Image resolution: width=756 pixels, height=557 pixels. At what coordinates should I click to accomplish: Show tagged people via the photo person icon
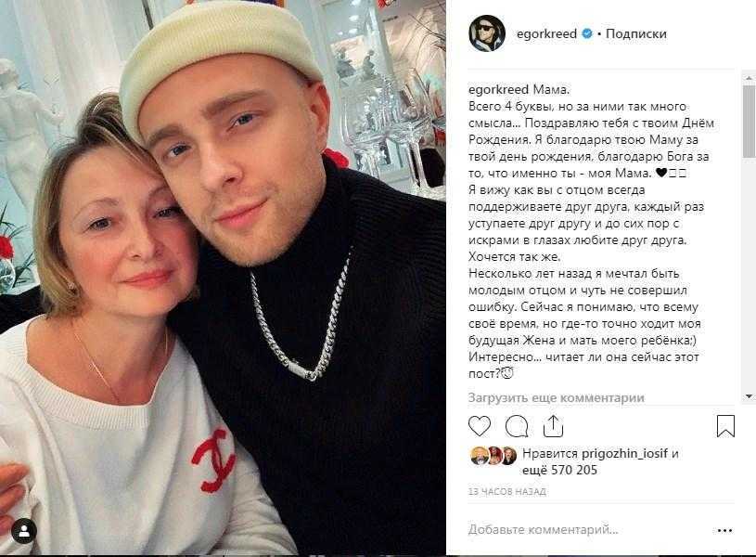click(23, 532)
